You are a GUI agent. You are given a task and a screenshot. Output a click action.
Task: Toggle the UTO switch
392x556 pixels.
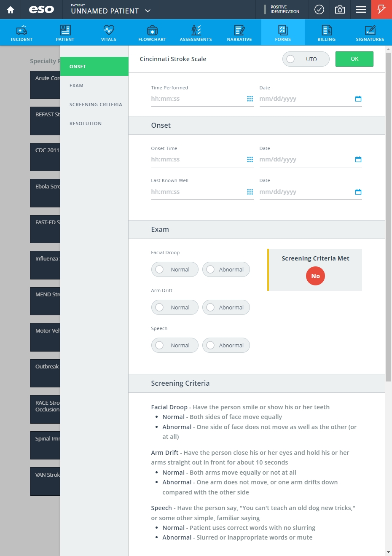click(306, 59)
